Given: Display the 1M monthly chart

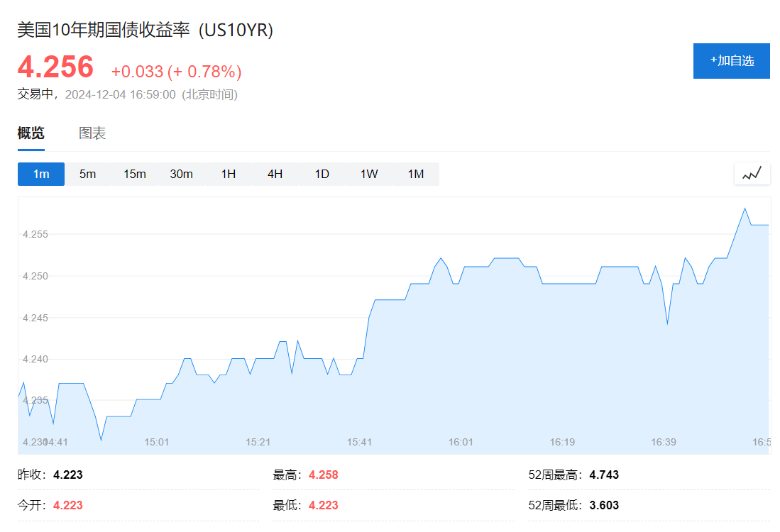Looking at the screenshot, I should (x=415, y=174).
